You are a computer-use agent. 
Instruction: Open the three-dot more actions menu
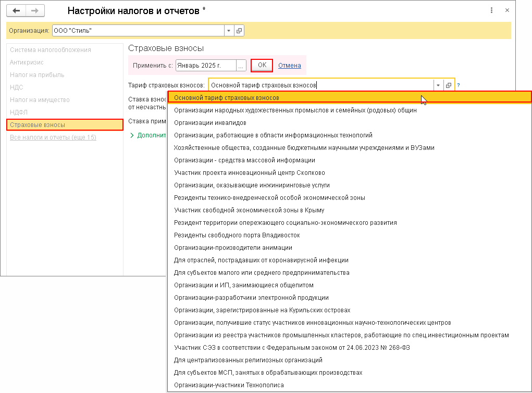(492, 10)
